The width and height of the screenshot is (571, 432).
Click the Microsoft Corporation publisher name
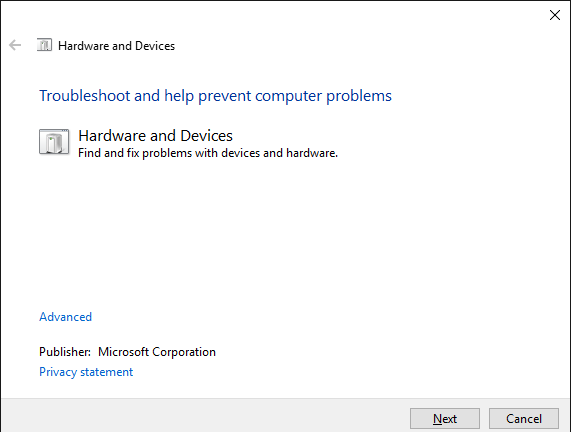coord(157,352)
